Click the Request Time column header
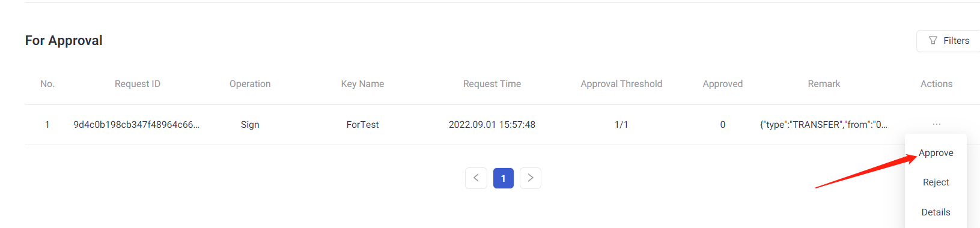980x228 pixels. [492, 84]
